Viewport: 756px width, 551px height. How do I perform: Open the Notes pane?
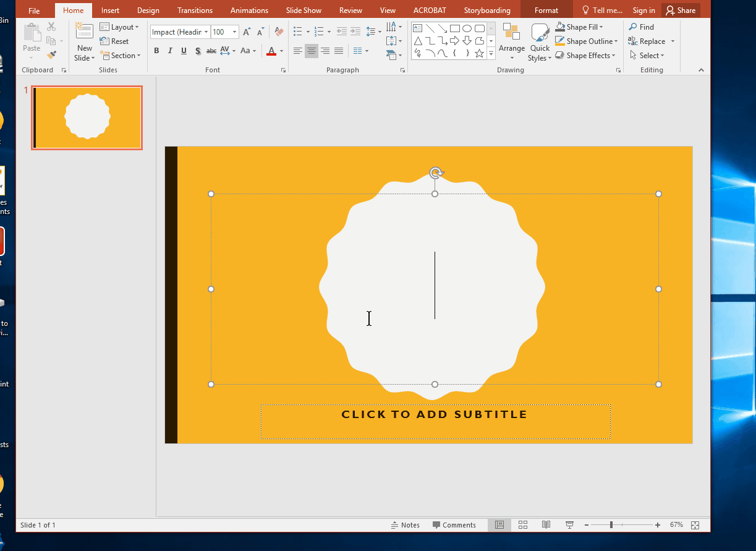pyautogui.click(x=406, y=525)
